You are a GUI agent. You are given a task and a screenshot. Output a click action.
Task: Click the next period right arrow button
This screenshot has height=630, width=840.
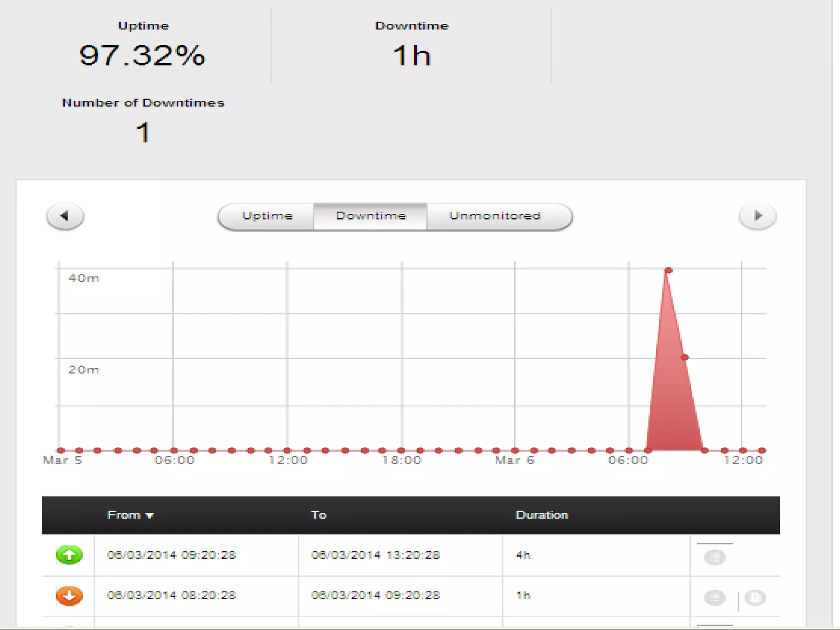[x=757, y=216]
